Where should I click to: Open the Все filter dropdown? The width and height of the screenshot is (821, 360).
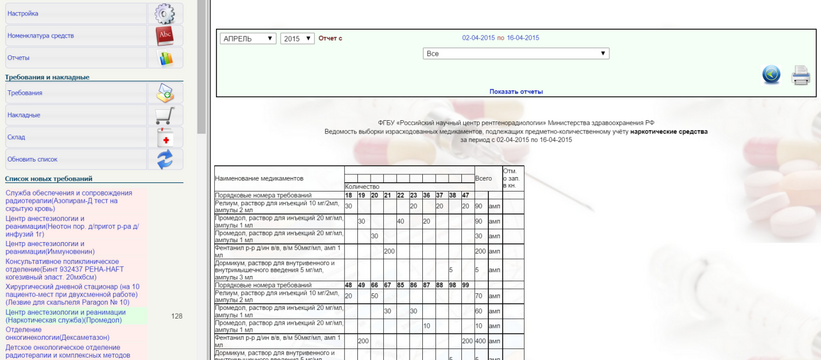[x=516, y=53]
